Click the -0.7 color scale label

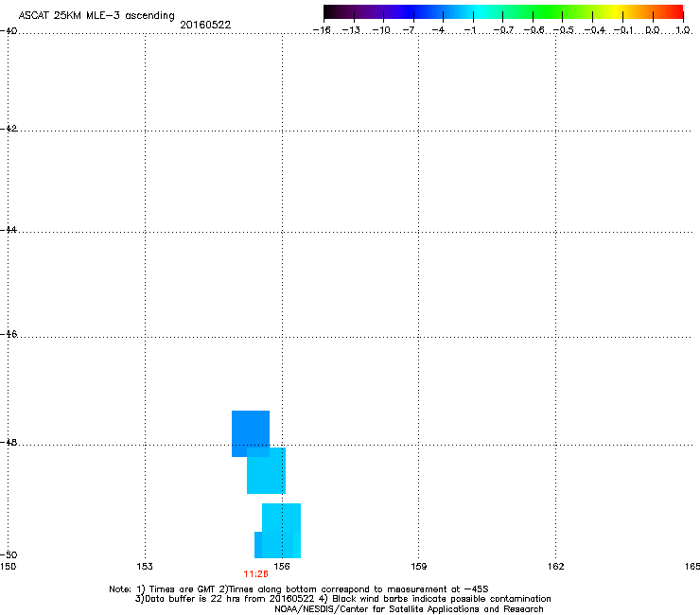pos(503,30)
